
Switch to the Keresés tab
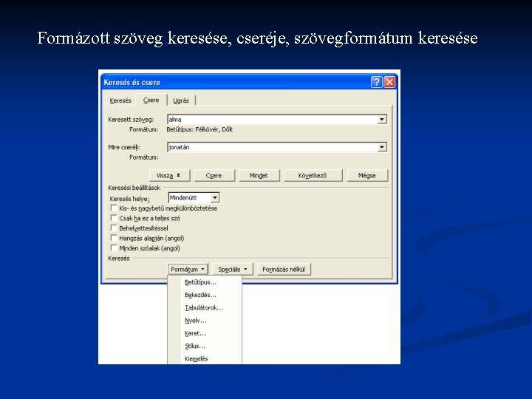coord(120,100)
